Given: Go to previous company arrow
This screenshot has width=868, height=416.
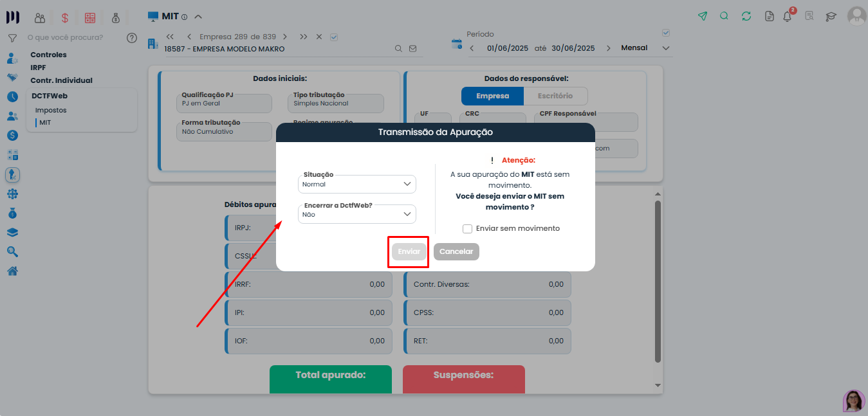Looking at the screenshot, I should (189, 37).
